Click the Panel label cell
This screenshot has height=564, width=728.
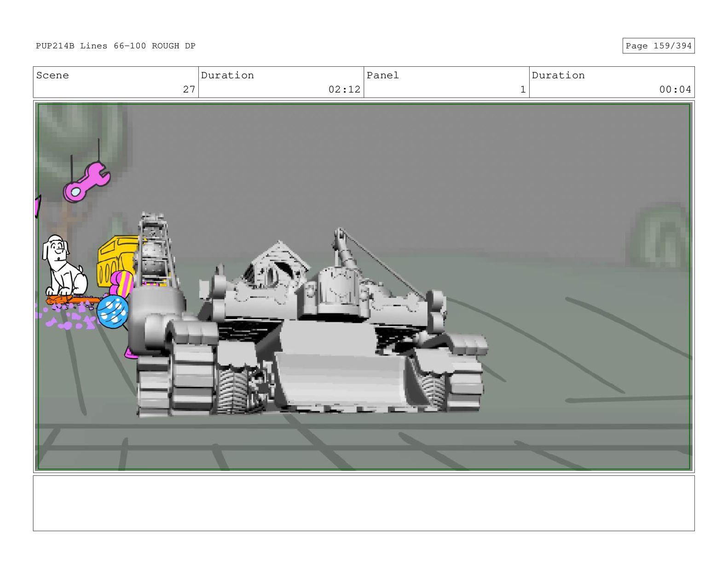(446, 82)
